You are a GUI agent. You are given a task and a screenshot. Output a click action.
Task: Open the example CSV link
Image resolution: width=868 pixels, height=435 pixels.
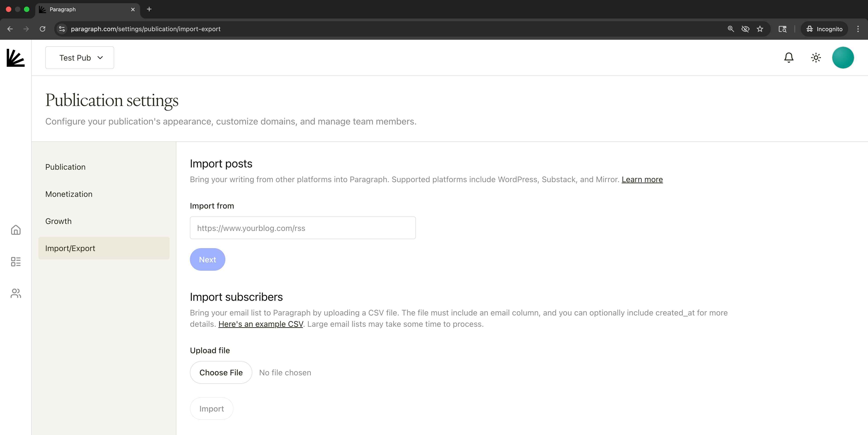[260, 324]
